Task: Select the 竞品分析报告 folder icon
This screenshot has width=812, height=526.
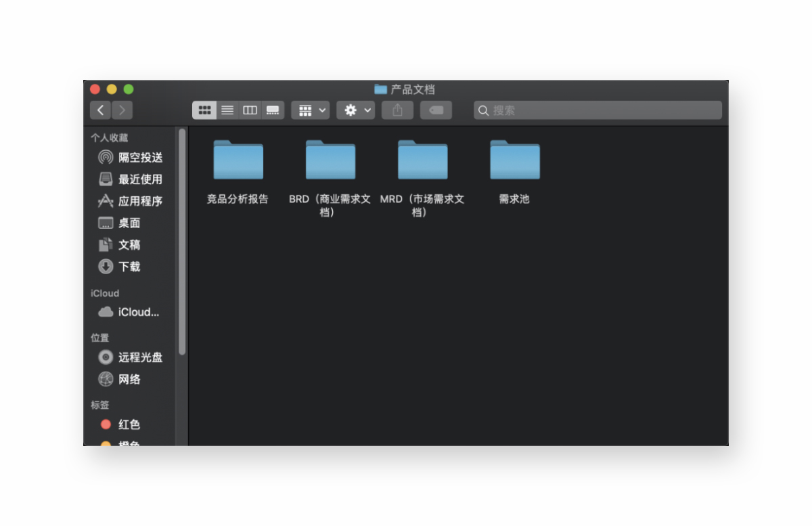Action: 238,160
